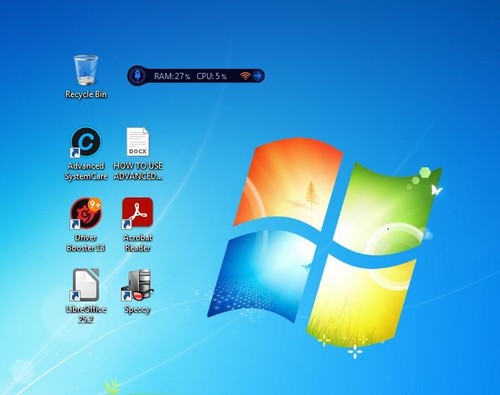Click the HOW TO USE ADVANCED... label text

[138, 171]
